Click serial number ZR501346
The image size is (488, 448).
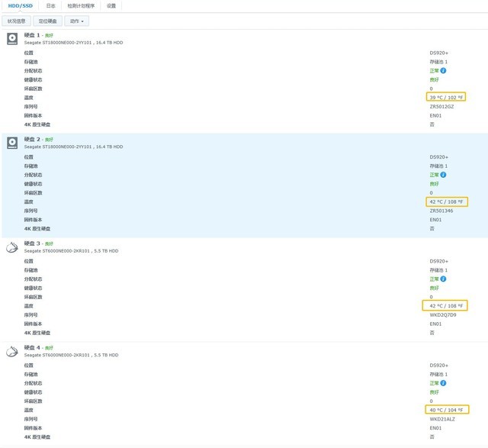[441, 211]
